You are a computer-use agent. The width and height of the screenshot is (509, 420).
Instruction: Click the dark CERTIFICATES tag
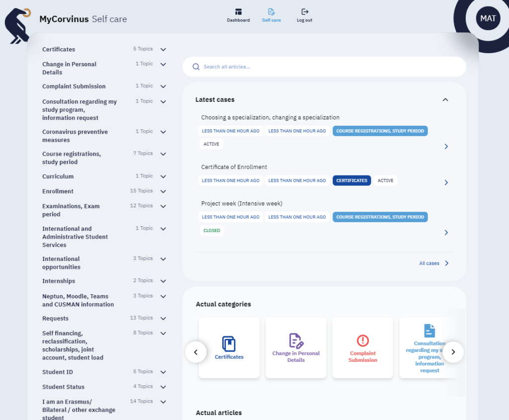click(351, 180)
